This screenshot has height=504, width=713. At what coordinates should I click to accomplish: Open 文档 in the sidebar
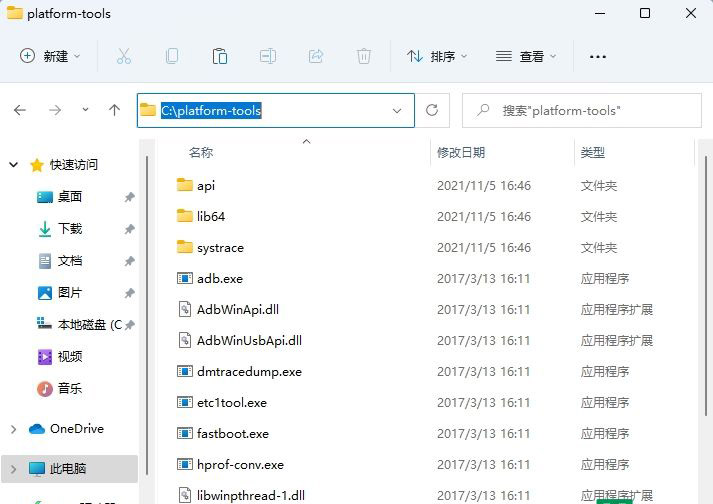pyautogui.click(x=70, y=261)
